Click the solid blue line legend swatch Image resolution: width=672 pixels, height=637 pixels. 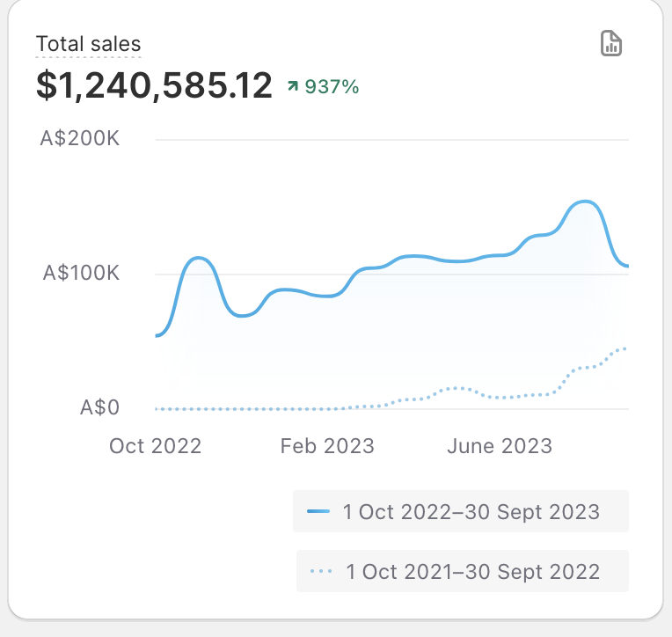coord(318,511)
